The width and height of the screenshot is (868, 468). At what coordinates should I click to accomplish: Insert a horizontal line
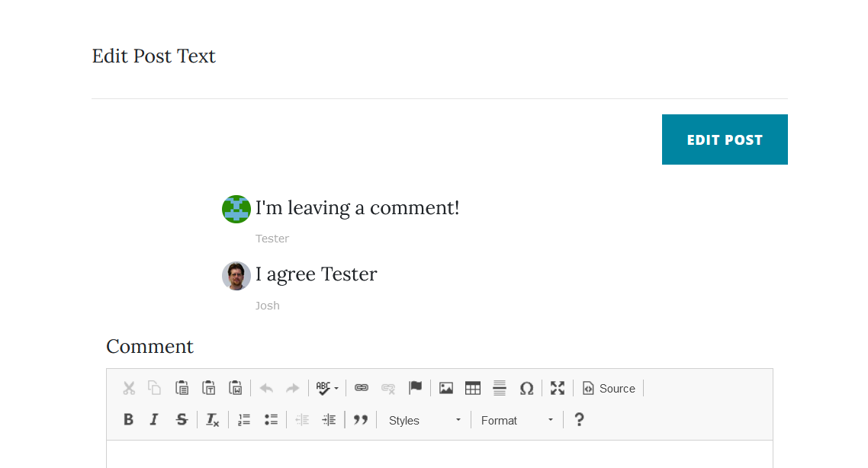point(500,388)
